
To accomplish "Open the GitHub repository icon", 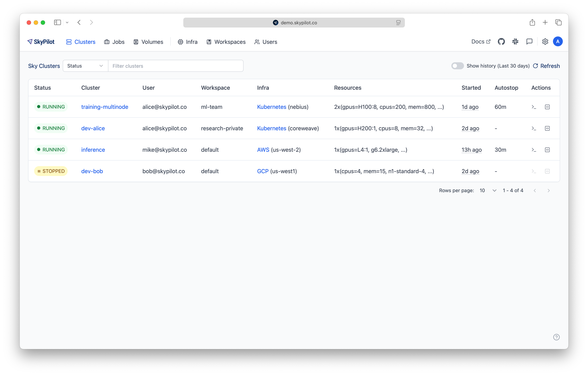I will point(501,42).
